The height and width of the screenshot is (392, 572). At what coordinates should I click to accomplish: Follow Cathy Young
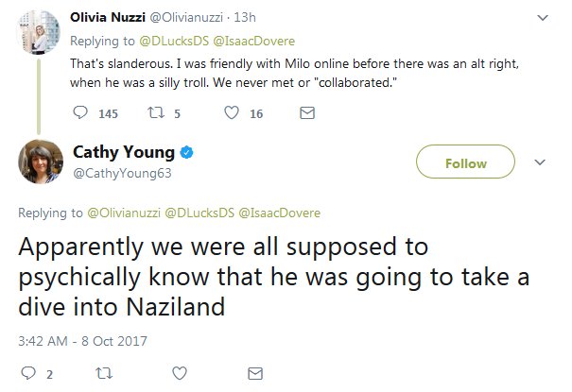pos(465,162)
